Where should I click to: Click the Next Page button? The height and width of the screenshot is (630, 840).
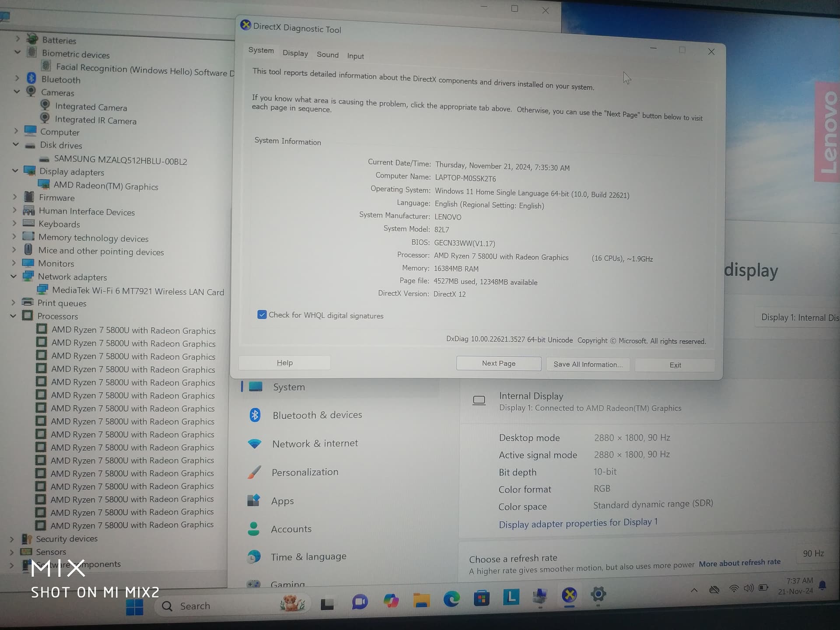[499, 363]
